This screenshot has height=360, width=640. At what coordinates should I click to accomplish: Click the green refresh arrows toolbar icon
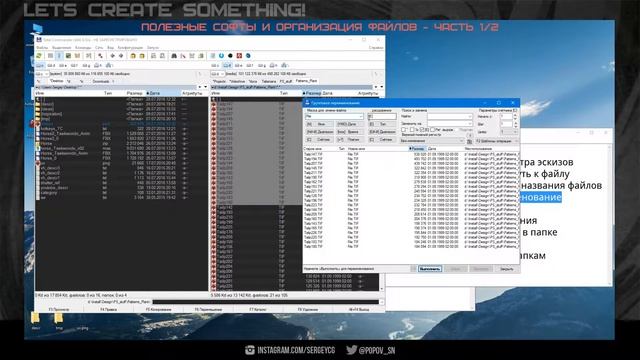(39, 56)
